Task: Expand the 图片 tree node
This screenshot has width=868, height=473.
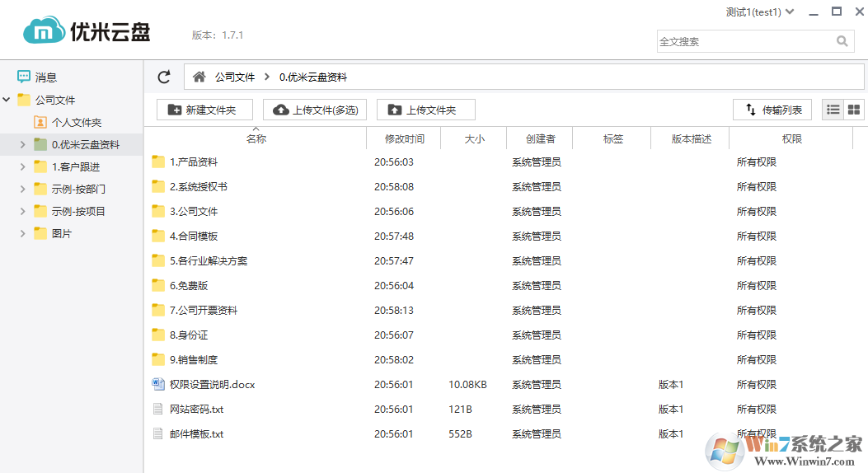Action: [23, 233]
